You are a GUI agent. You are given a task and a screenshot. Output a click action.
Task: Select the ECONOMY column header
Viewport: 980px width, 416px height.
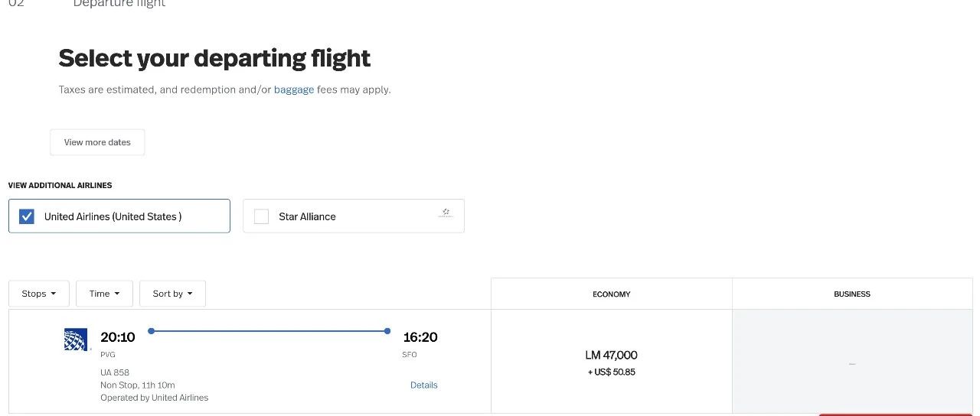pyautogui.click(x=612, y=294)
